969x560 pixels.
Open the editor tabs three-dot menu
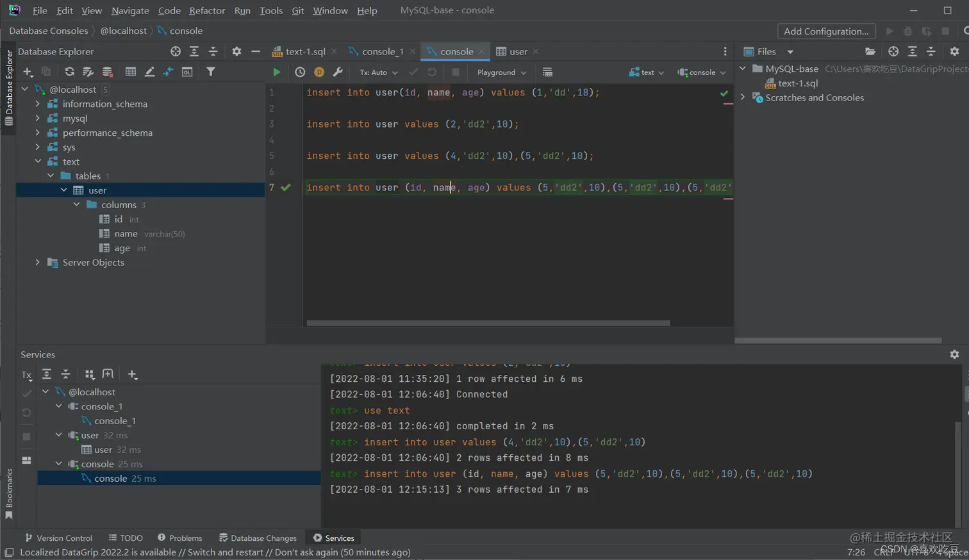[x=725, y=51]
